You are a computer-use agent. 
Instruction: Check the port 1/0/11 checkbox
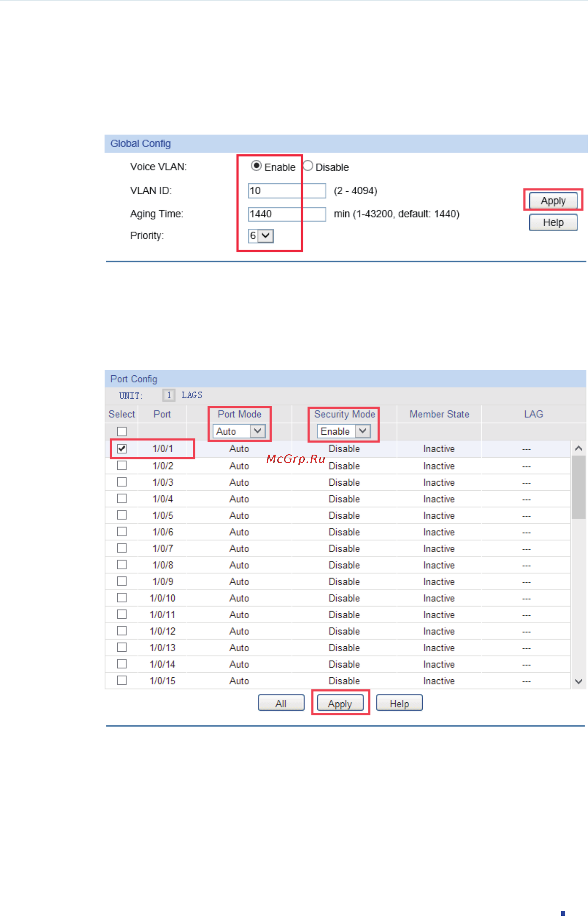coord(122,614)
